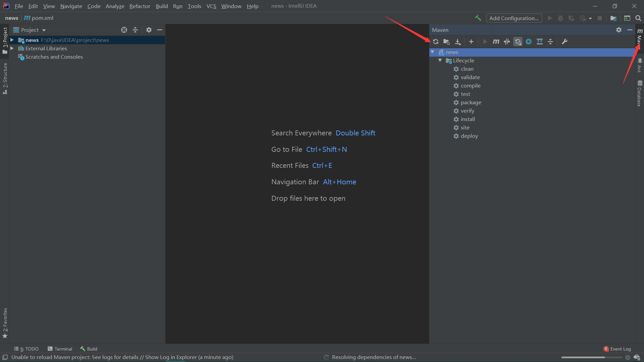The width and height of the screenshot is (644, 362).
Task: Collapse the news Maven node
Action: tap(433, 52)
